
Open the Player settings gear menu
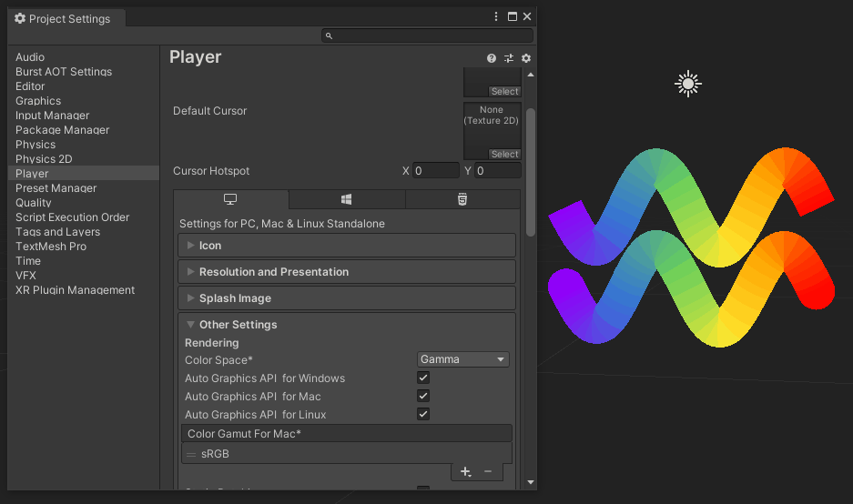tap(526, 58)
